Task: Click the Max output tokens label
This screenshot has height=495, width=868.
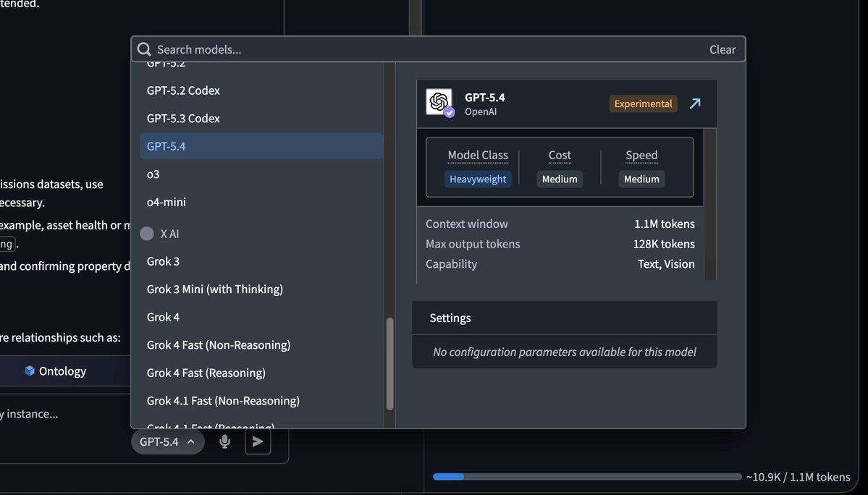Action: coord(472,244)
